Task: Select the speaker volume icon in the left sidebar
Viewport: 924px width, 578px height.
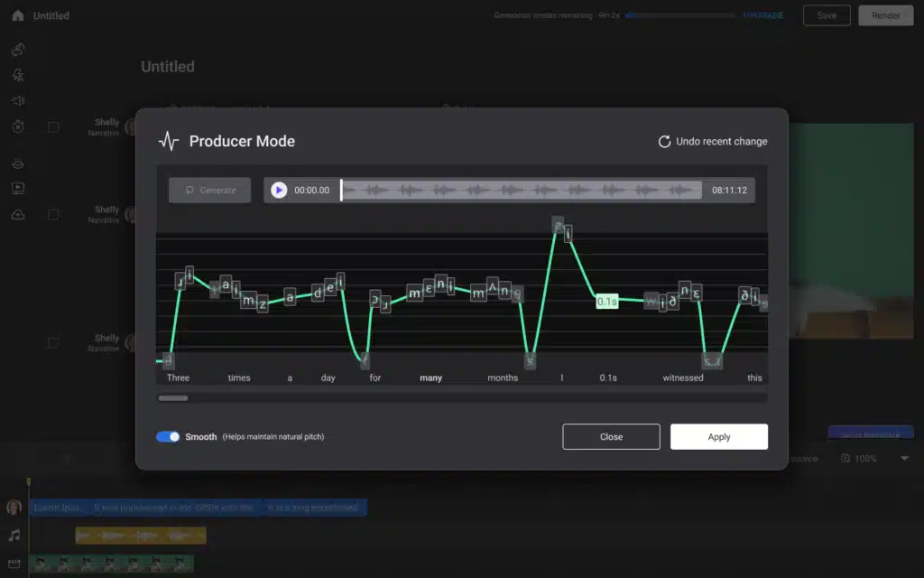Action: click(x=18, y=100)
